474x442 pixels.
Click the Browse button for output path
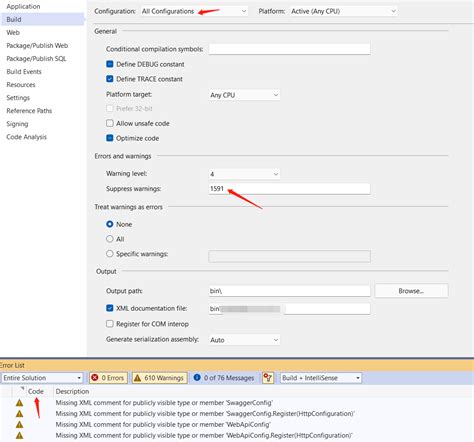coord(411,291)
